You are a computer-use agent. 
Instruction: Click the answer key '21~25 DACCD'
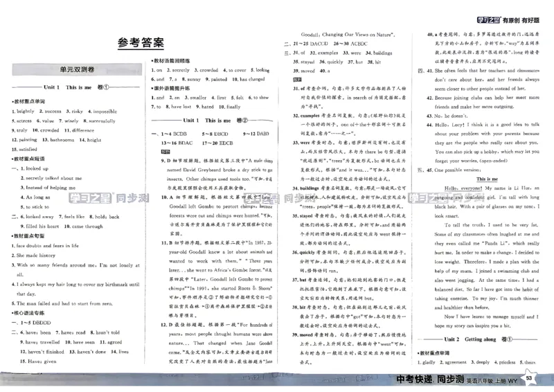pyautogui.click(x=310, y=44)
